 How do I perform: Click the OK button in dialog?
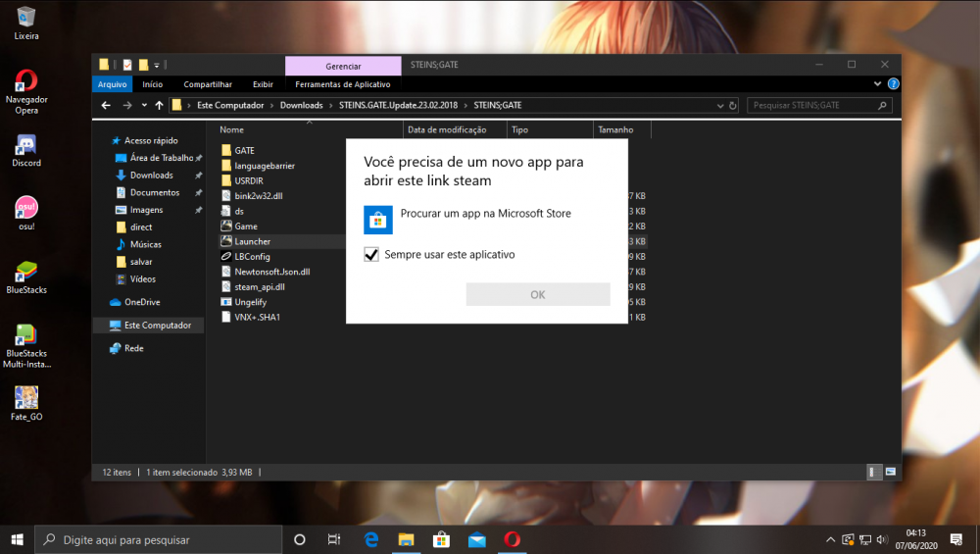coord(538,294)
